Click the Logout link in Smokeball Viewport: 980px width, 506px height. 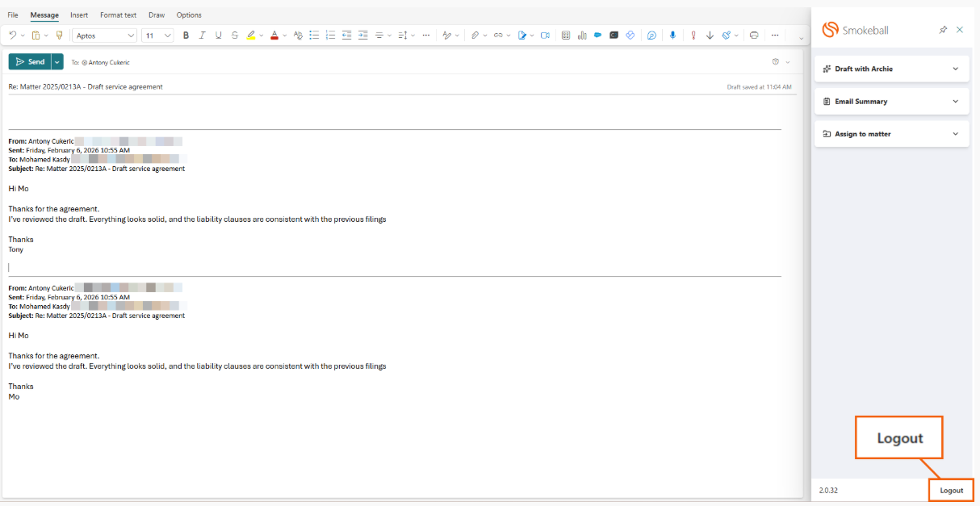tap(952, 490)
